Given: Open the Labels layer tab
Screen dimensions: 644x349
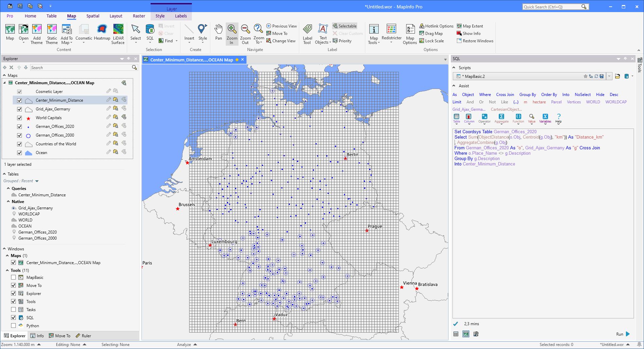Looking at the screenshot, I should click(x=181, y=16).
